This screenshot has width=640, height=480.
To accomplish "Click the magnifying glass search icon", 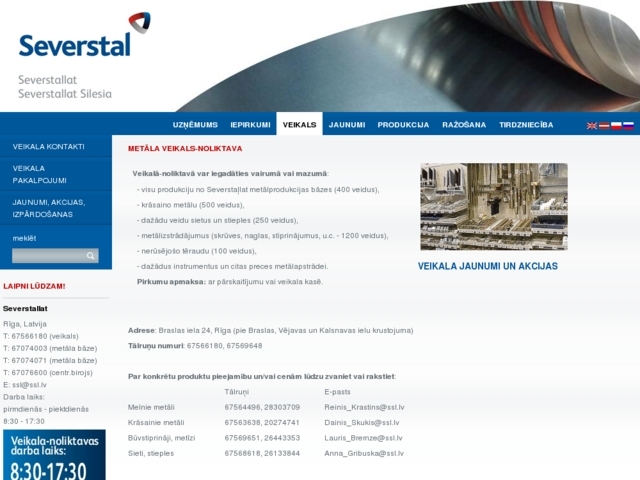I will tap(91, 256).
